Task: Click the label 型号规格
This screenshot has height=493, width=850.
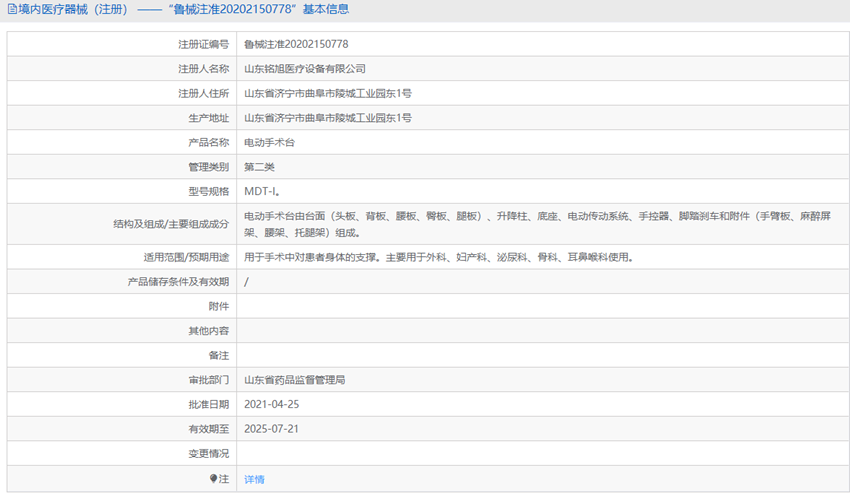Action: point(209,191)
